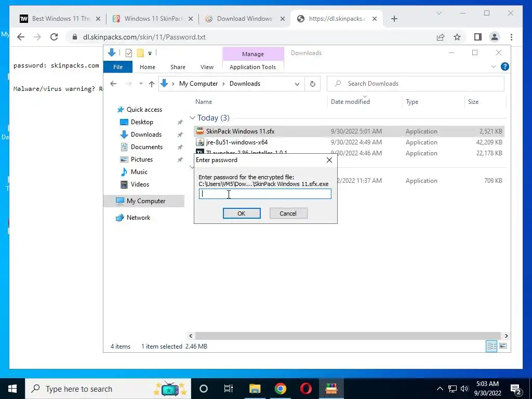Click the horizontal scrollbar in file list

[x=348, y=336]
